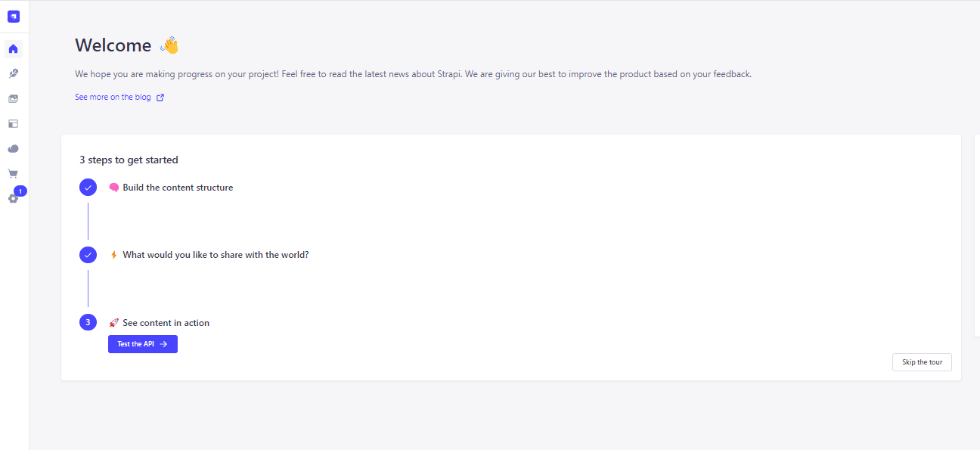Open the Marketplace shopping cart icon
Viewport: 980px width, 450px height.
(x=14, y=174)
